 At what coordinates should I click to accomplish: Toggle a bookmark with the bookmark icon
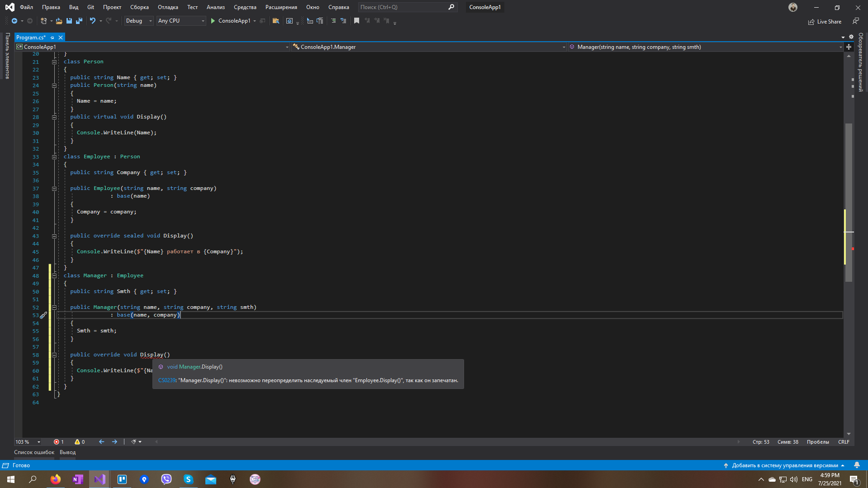coord(356,21)
